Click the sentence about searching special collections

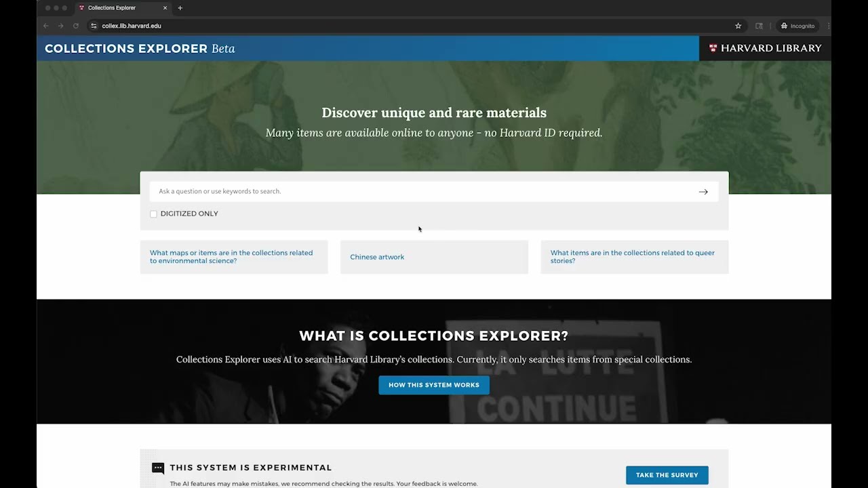click(x=434, y=360)
